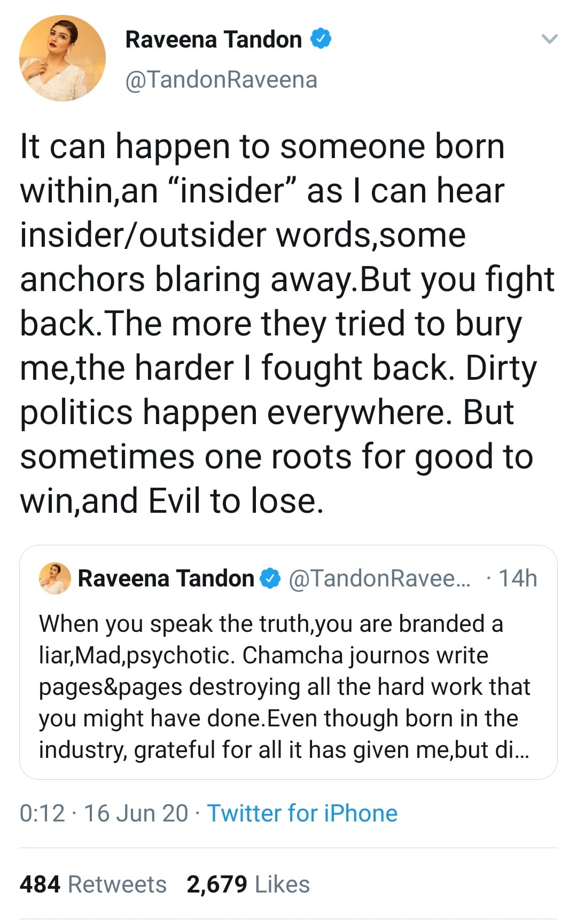View the 2,679 Likes list
This screenshot has width=577, height=924.
click(x=248, y=884)
